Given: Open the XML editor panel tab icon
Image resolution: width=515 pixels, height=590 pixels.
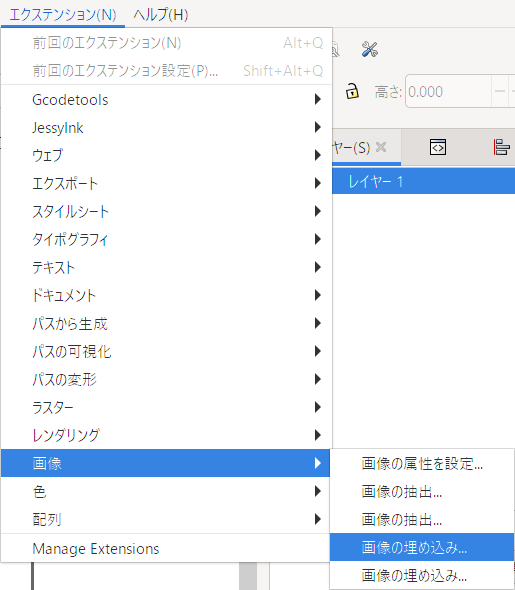Looking at the screenshot, I should [438, 147].
